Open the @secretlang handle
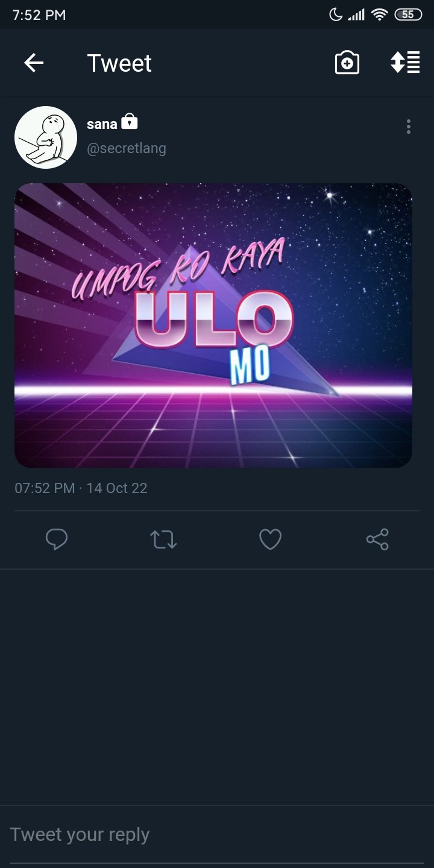The width and height of the screenshot is (434, 868). [127, 148]
